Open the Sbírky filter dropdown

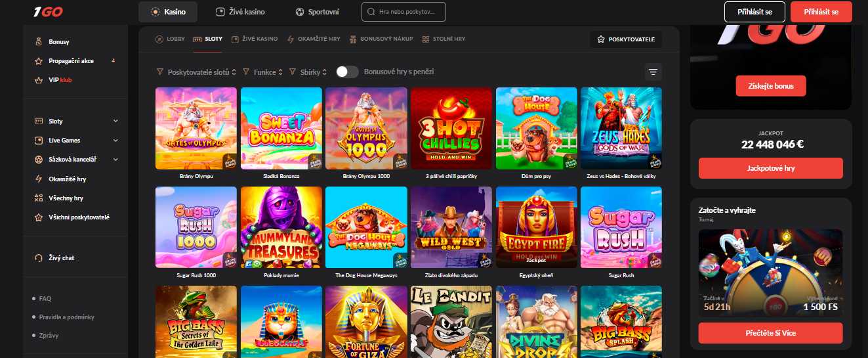pos(308,72)
